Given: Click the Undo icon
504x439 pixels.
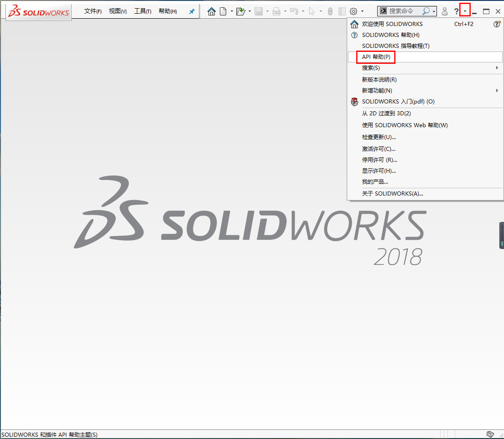Looking at the screenshot, I should [294, 11].
